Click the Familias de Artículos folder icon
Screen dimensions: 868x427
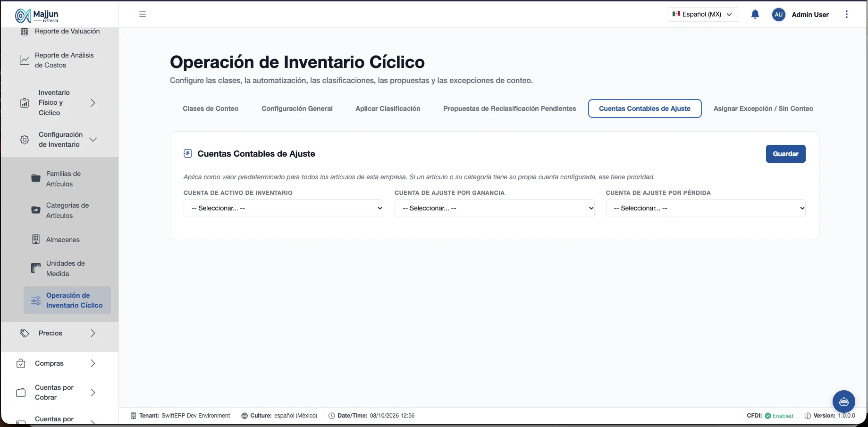(x=36, y=178)
